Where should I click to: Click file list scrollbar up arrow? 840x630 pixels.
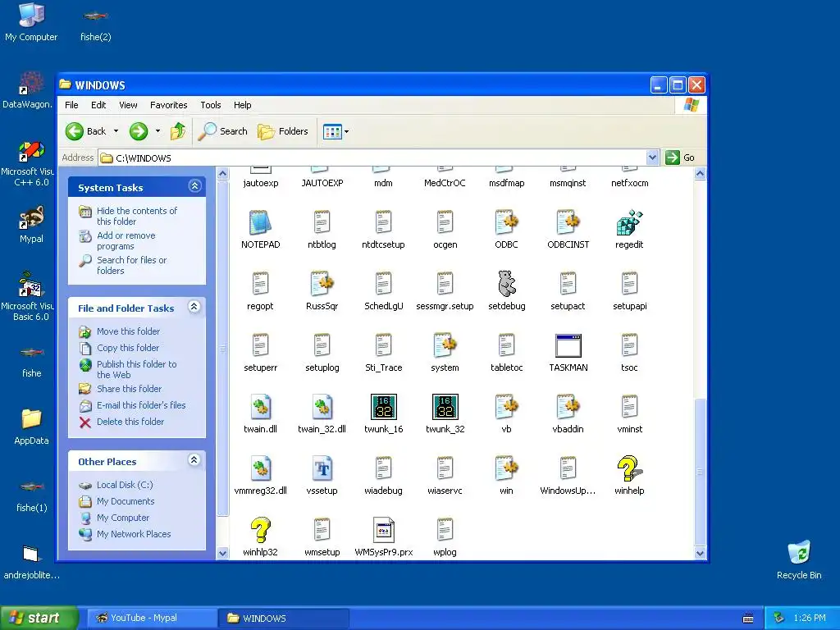tap(700, 174)
